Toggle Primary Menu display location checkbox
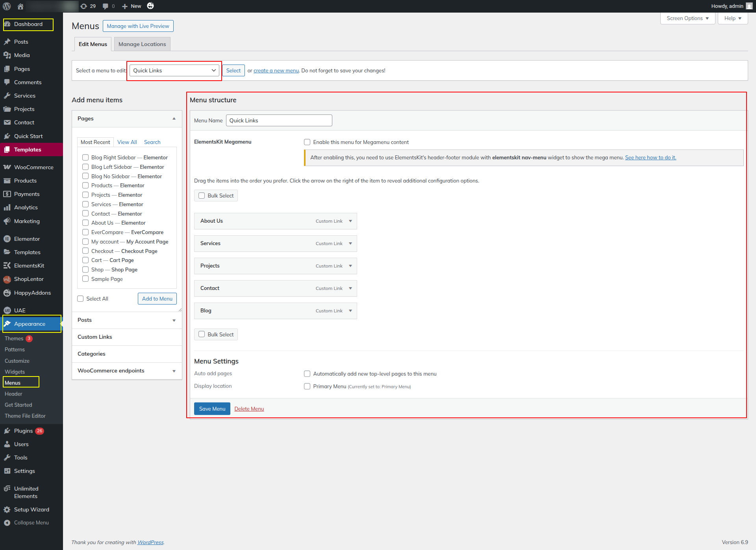Screen dimensions: 756x550 coord(307,386)
